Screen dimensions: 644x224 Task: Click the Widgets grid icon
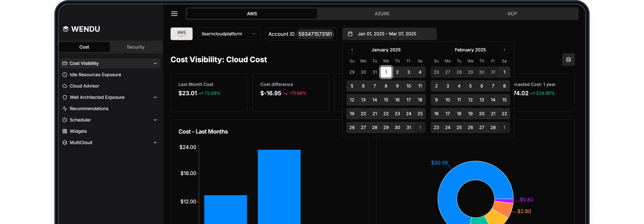coord(65,131)
